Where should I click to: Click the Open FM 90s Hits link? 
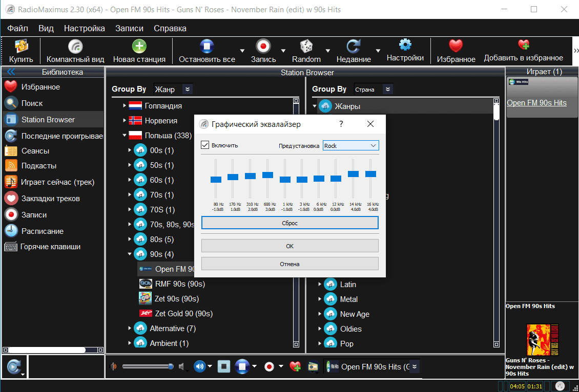pyautogui.click(x=536, y=103)
